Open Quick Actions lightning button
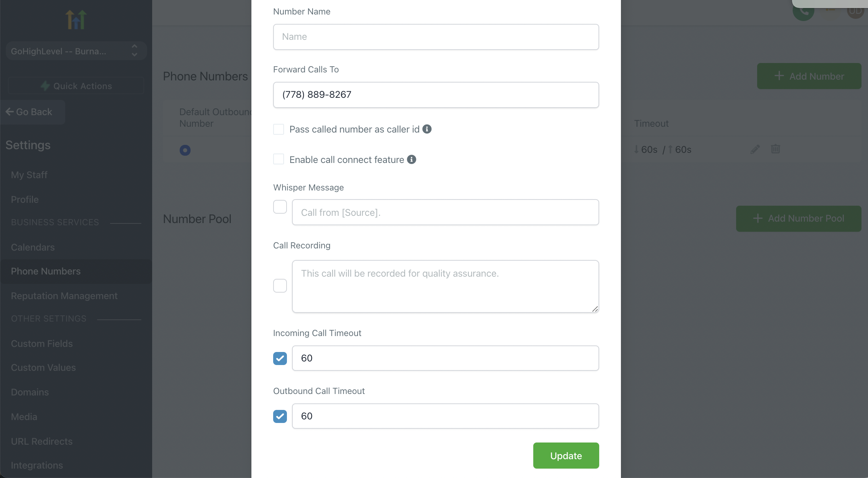 pyautogui.click(x=76, y=86)
